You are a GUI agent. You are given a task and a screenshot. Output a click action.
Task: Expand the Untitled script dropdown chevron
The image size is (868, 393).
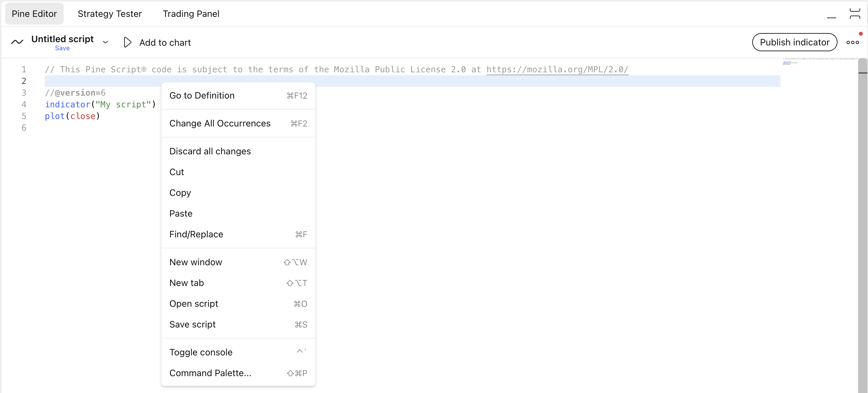[105, 42]
